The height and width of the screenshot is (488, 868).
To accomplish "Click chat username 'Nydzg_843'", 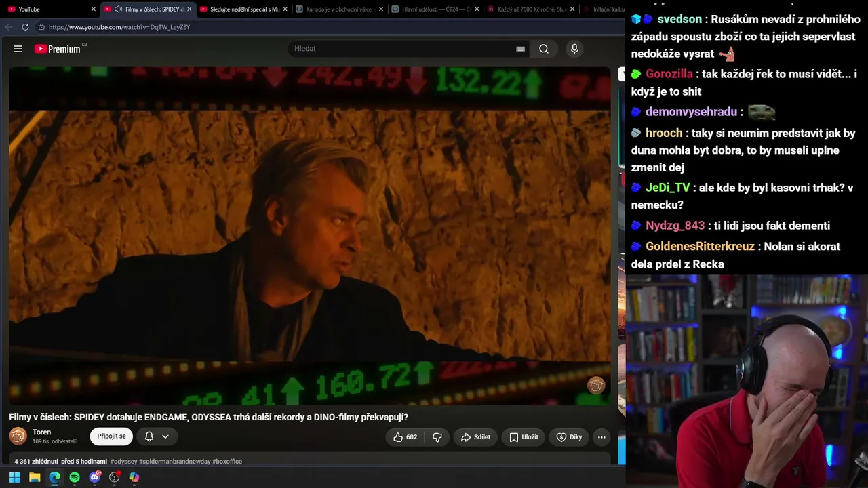I will coord(675,226).
